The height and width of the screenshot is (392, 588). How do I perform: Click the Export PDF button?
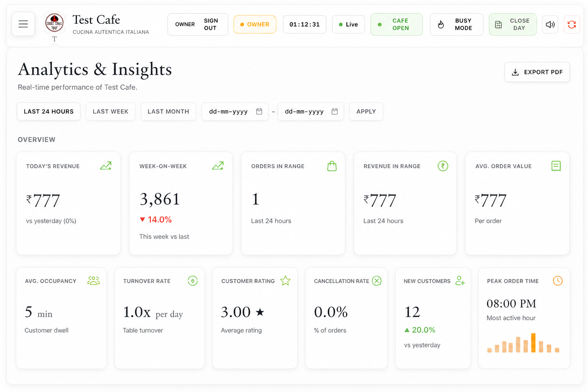click(x=537, y=72)
